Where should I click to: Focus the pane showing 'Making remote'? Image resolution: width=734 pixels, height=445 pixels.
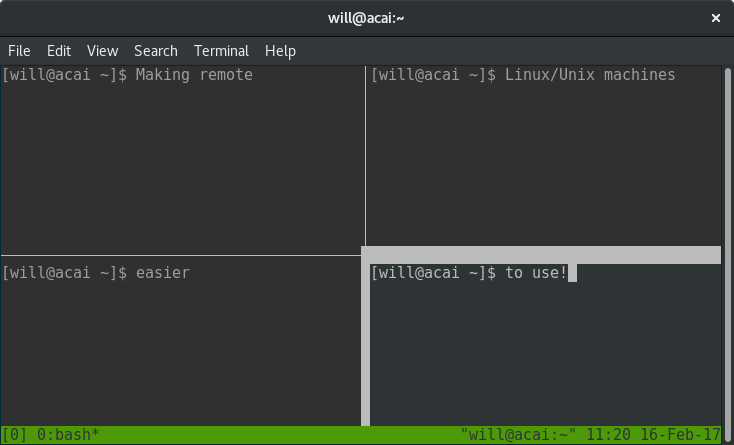(183, 160)
